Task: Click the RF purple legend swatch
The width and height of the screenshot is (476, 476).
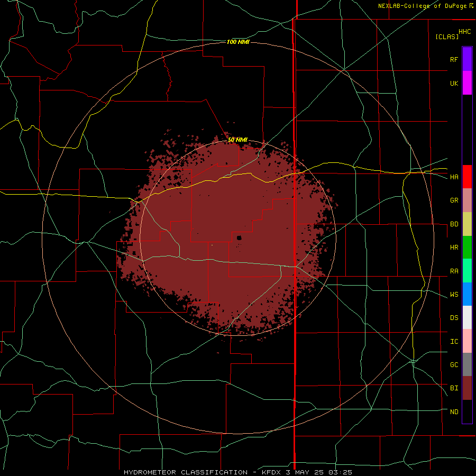Action: (x=467, y=59)
